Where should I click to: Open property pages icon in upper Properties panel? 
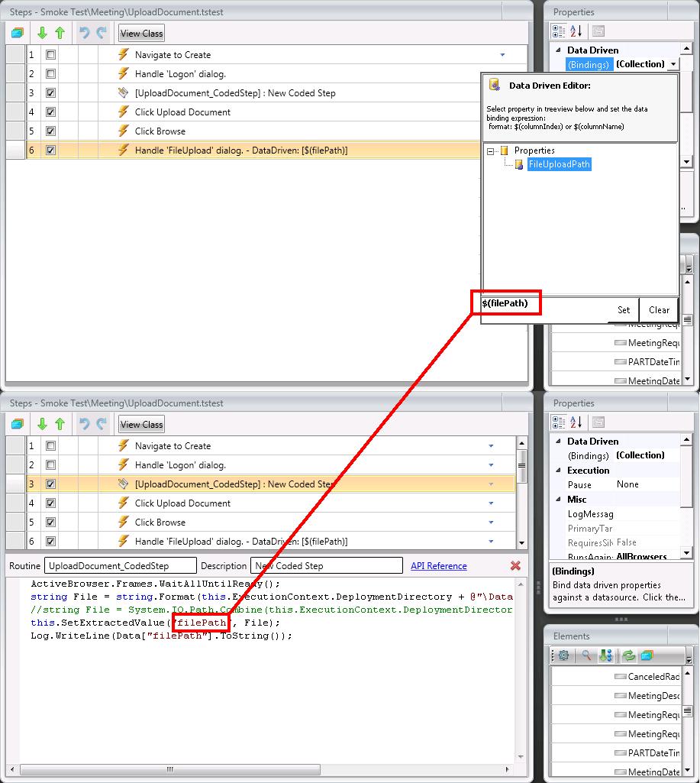point(598,31)
